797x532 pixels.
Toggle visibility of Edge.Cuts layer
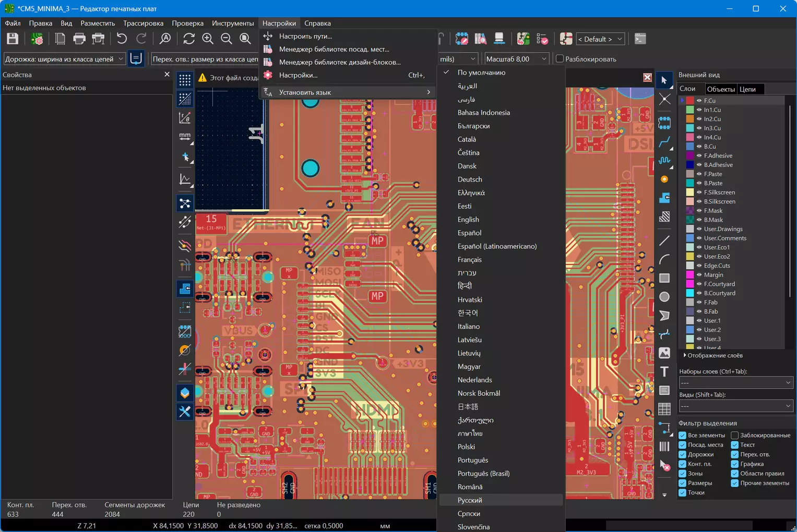tap(699, 265)
